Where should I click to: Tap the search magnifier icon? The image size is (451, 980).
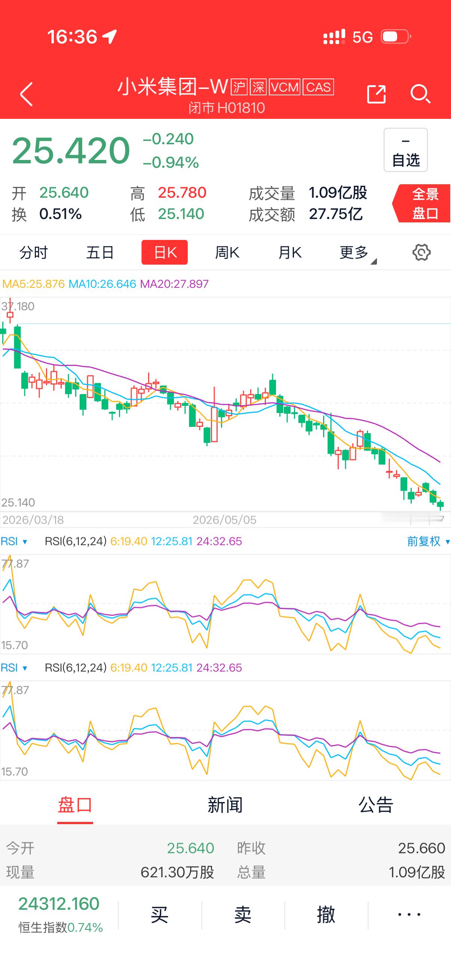tap(421, 94)
